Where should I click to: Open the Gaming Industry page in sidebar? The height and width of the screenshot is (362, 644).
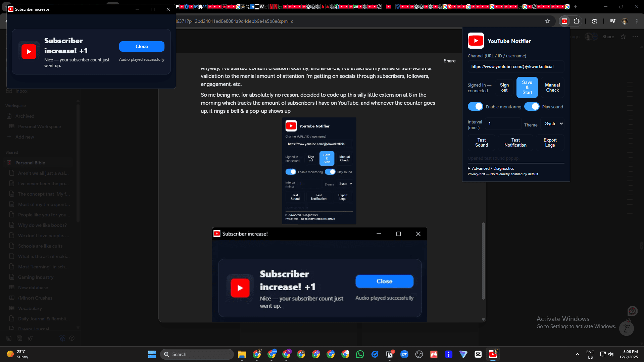[x=36, y=277]
